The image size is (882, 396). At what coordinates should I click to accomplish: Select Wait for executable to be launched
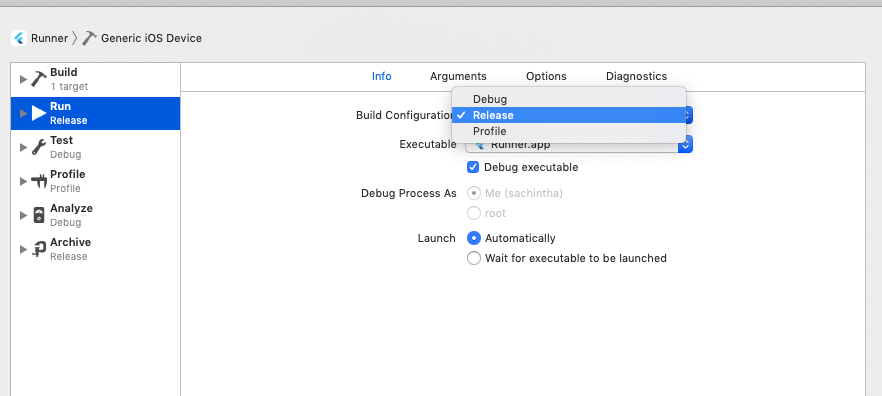[x=474, y=258]
